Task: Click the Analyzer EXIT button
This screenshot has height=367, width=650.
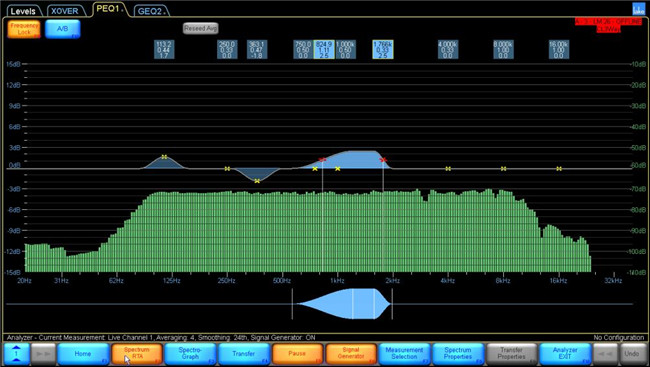Action: (x=565, y=354)
